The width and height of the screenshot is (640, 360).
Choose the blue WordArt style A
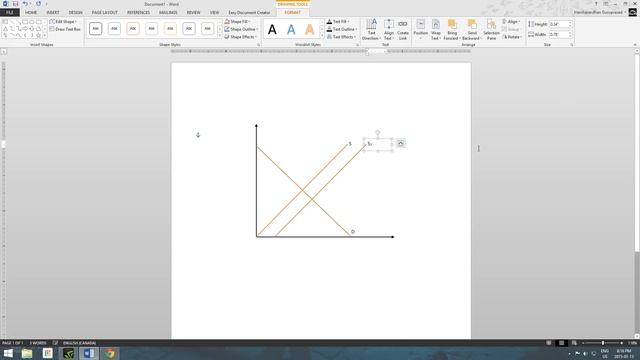point(291,29)
